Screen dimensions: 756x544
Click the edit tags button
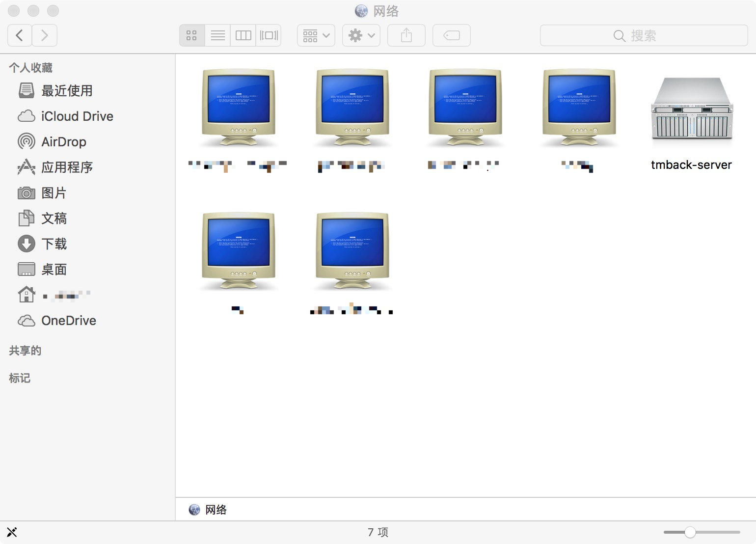click(452, 35)
